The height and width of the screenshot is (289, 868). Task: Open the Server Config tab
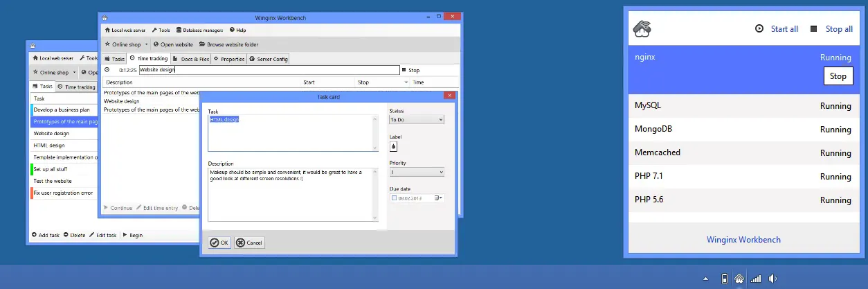click(x=268, y=60)
